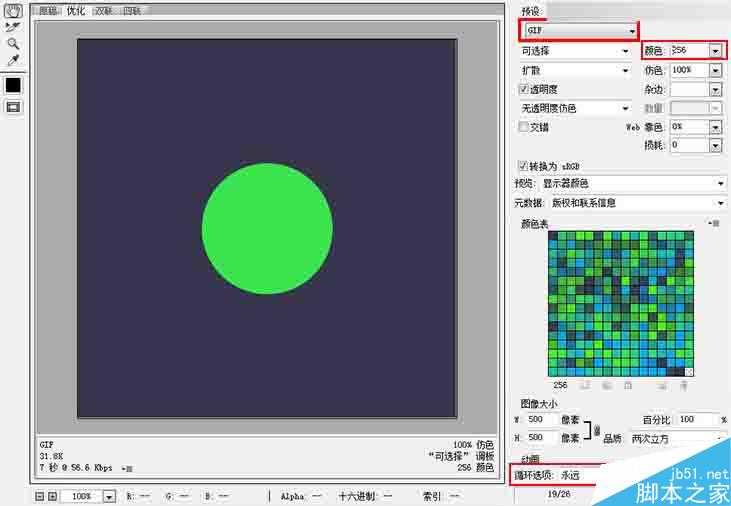Viewport: 731px width, 506px height.
Task: Open the GIF file format dropdown
Action: pos(579,31)
